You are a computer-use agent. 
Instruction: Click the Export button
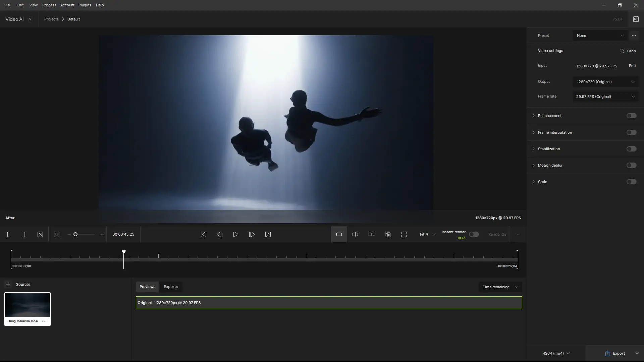[x=615, y=353]
